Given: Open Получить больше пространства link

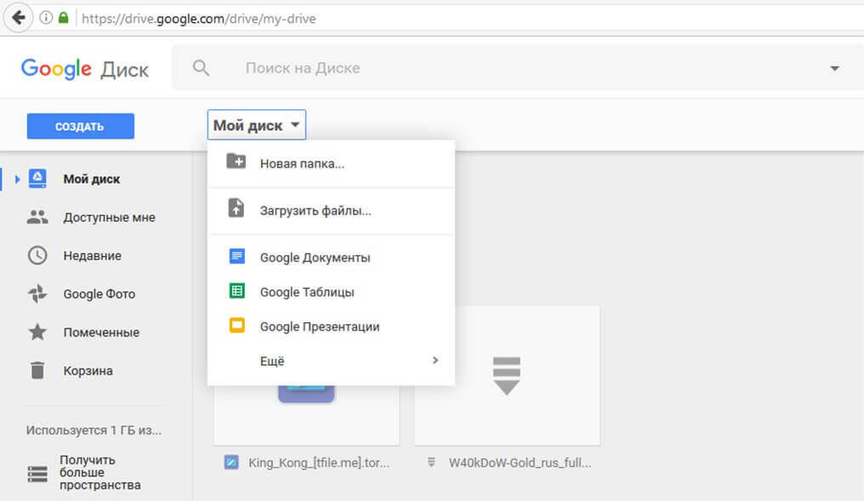Looking at the screenshot, I should pyautogui.click(x=99, y=472).
